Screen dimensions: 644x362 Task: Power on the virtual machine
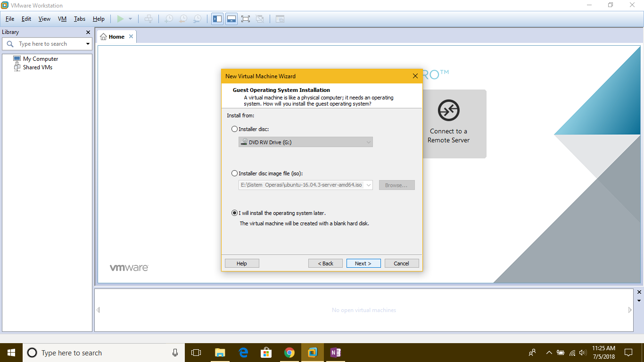(121, 19)
